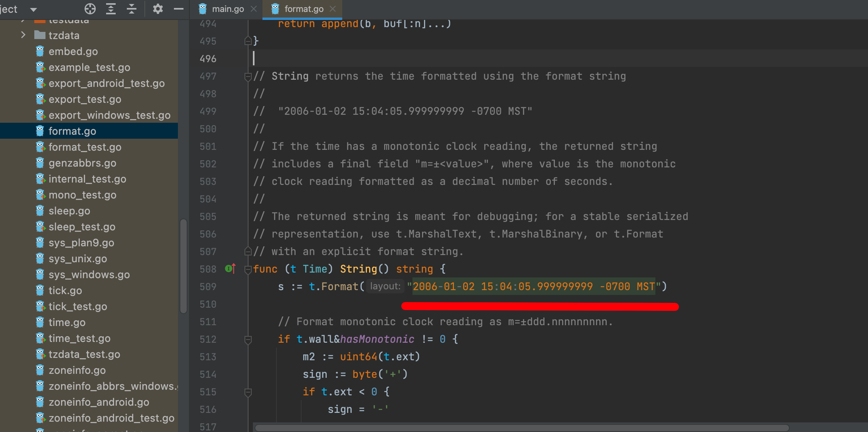Click the Collapse All toolbar icon
The image size is (868, 432).
click(x=132, y=9)
